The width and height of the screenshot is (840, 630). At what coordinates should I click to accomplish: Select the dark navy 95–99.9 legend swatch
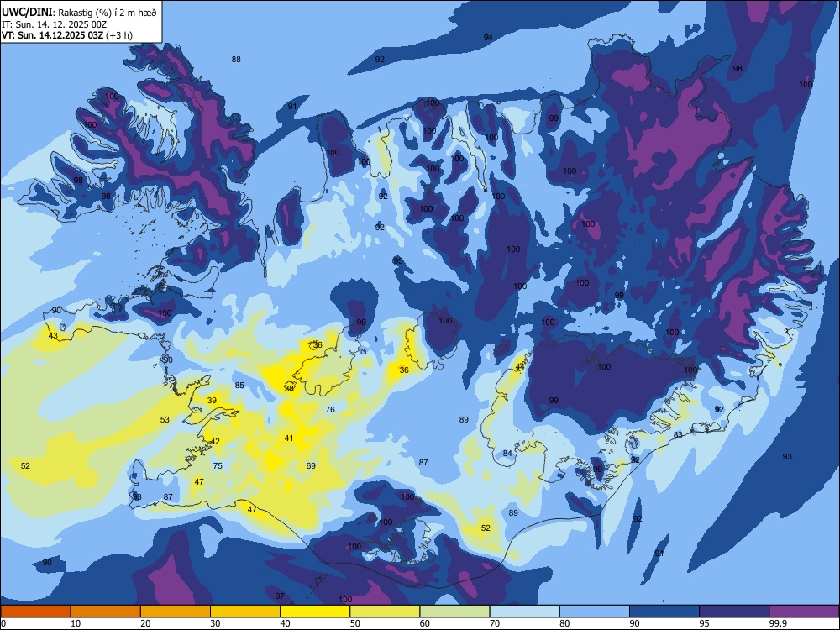734,612
